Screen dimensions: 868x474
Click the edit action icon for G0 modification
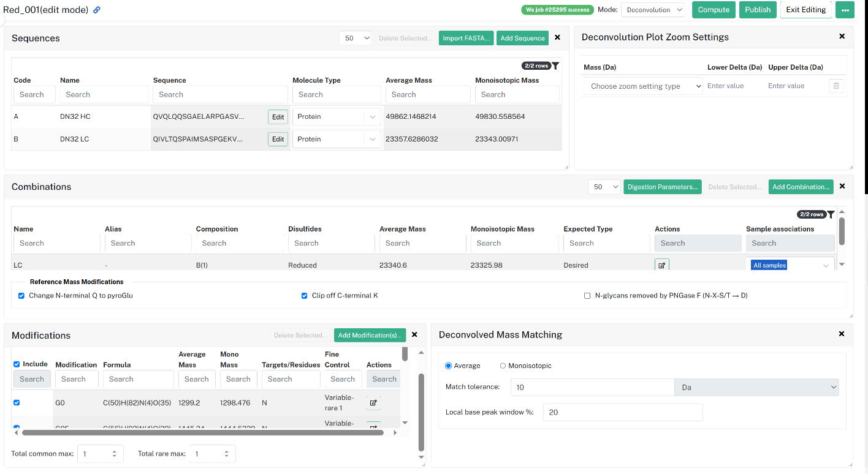coord(373,403)
